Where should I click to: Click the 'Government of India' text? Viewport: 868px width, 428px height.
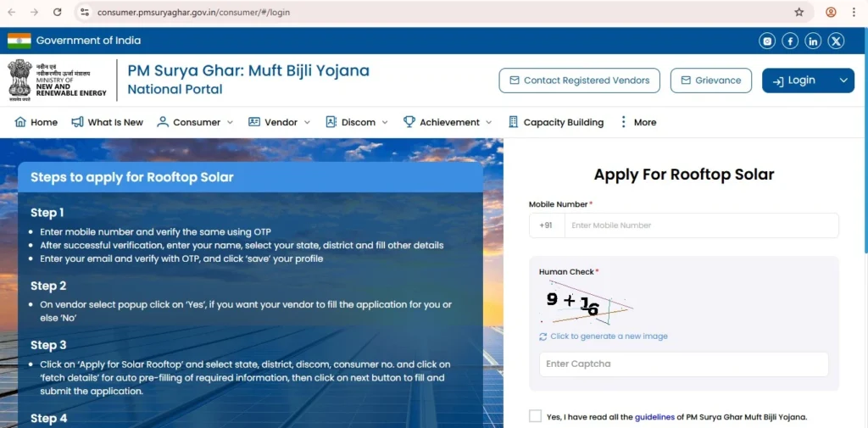(x=88, y=41)
